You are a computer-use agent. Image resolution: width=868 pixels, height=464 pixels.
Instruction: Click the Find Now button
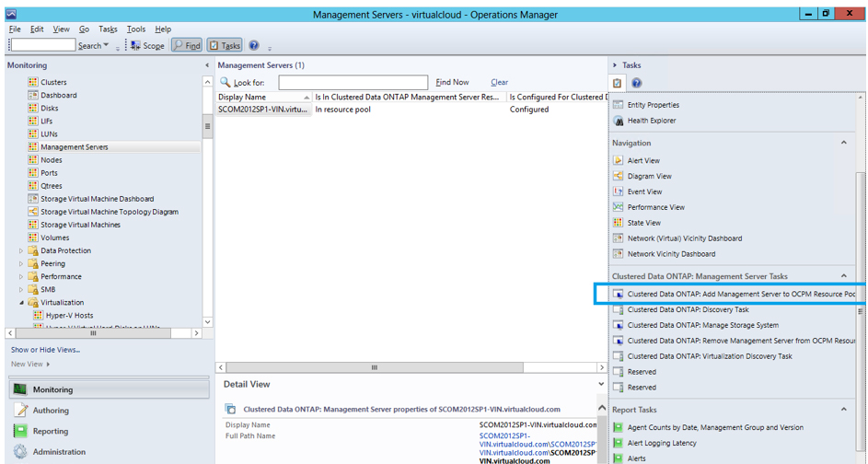452,83
